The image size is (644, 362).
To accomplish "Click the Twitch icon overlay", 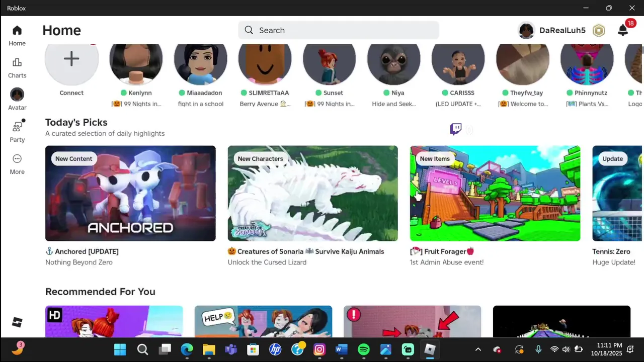I will pyautogui.click(x=456, y=129).
